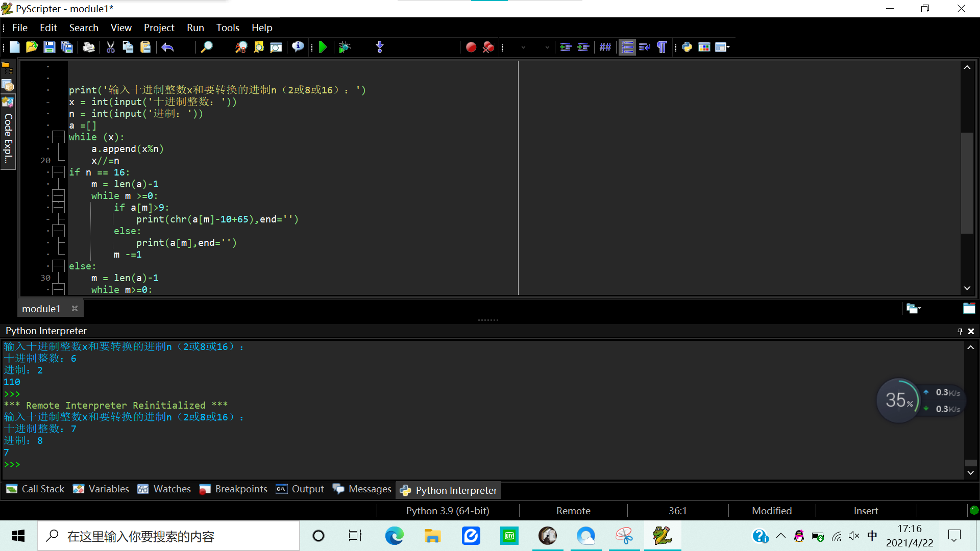The width and height of the screenshot is (980, 551).
Task: Click the editor vertical scrollbar thumb
Action: pyautogui.click(x=967, y=182)
